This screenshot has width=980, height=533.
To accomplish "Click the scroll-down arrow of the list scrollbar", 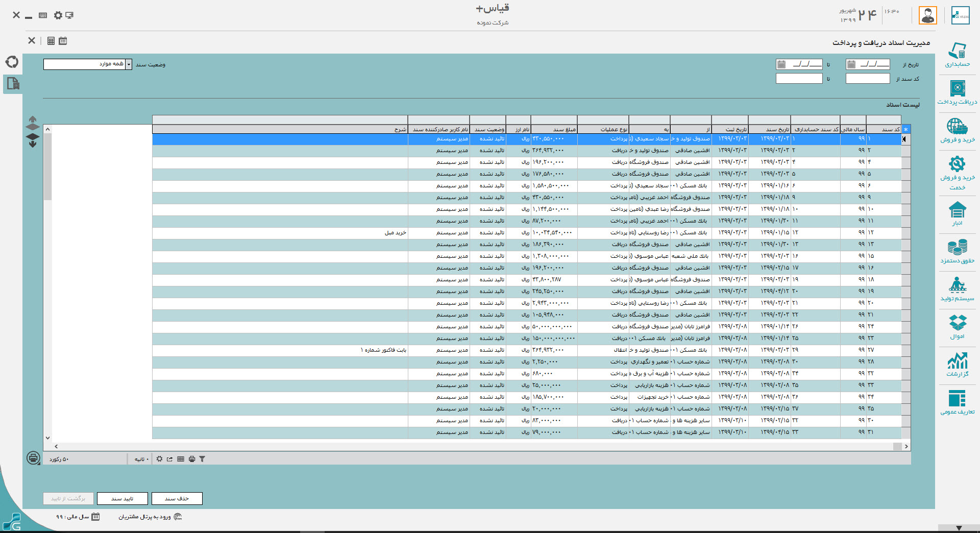I will tap(47, 438).
